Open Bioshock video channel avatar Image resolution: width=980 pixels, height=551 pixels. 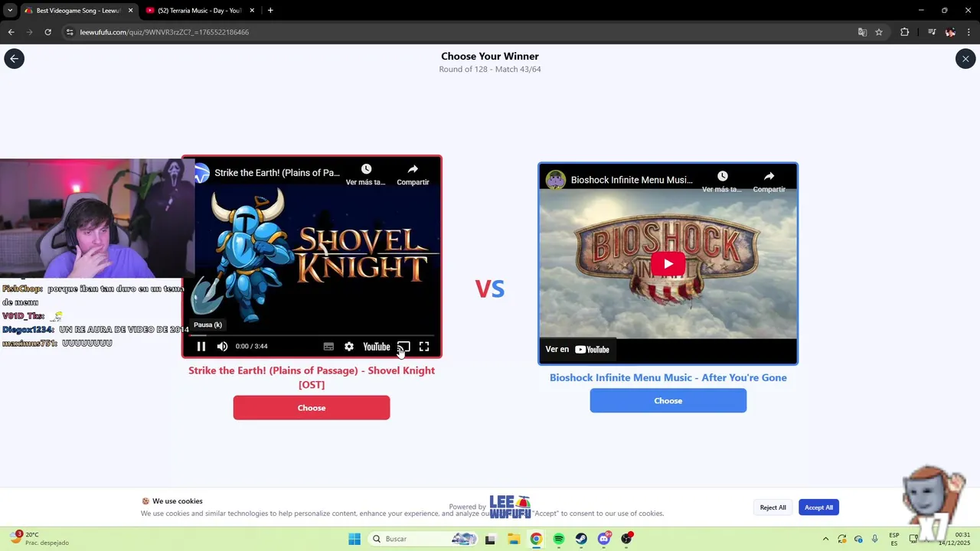pyautogui.click(x=556, y=181)
